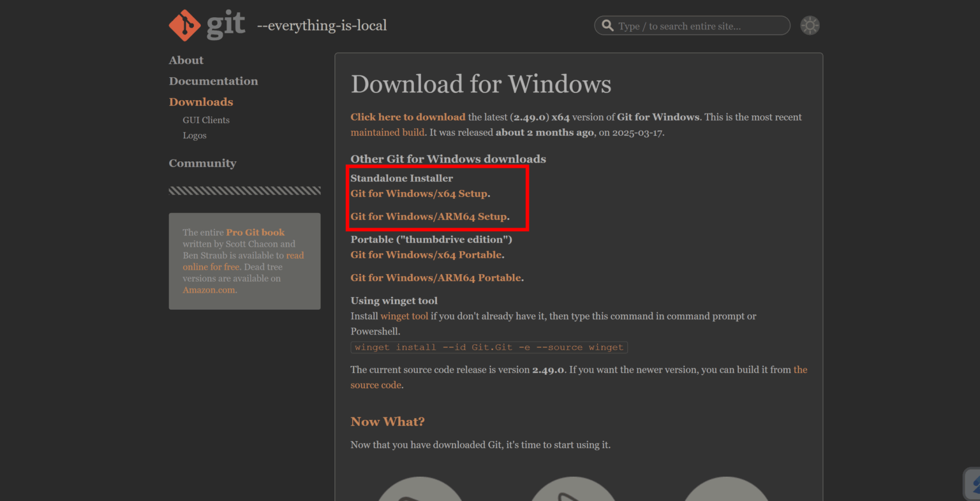The height and width of the screenshot is (501, 980).
Task: Open the GUI Clients sub-item
Action: pyautogui.click(x=206, y=120)
